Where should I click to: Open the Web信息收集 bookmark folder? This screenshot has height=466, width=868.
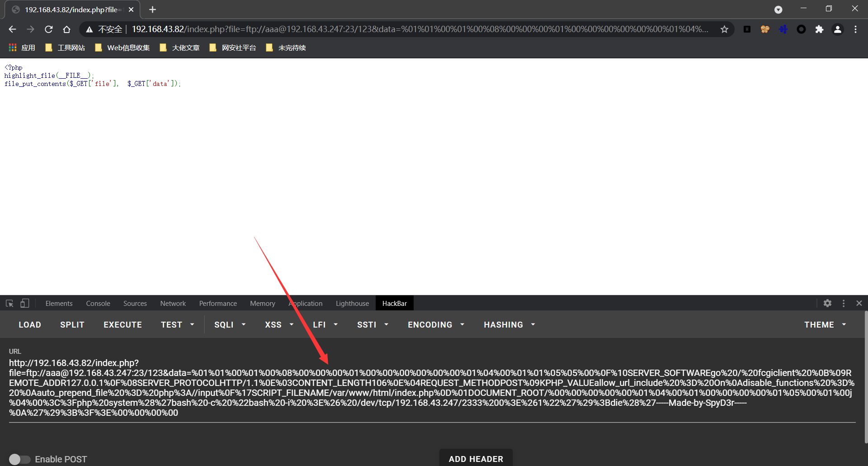pos(123,48)
